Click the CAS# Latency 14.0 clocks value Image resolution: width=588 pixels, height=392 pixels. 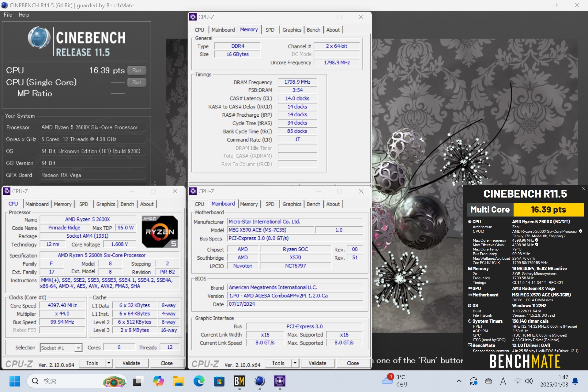(297, 99)
